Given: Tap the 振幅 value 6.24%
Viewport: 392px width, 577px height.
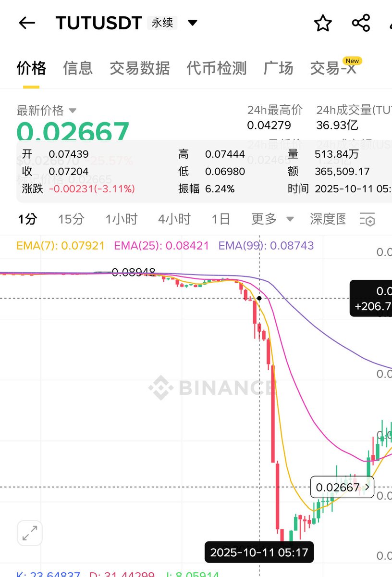Looking at the screenshot, I should click(x=220, y=189).
